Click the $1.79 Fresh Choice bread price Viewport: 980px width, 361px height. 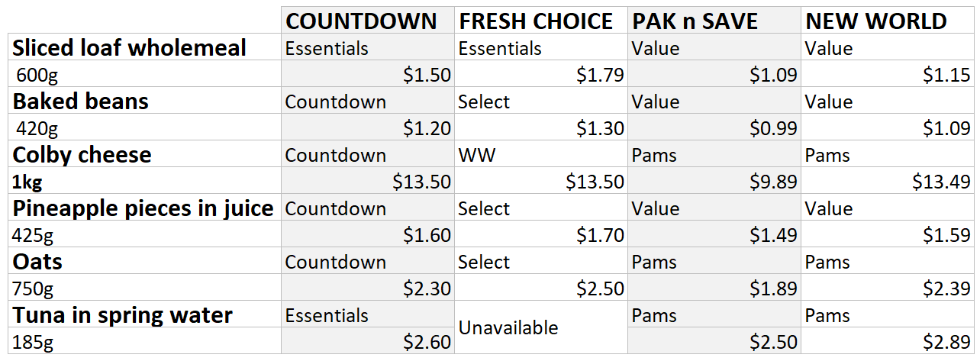tap(541, 74)
